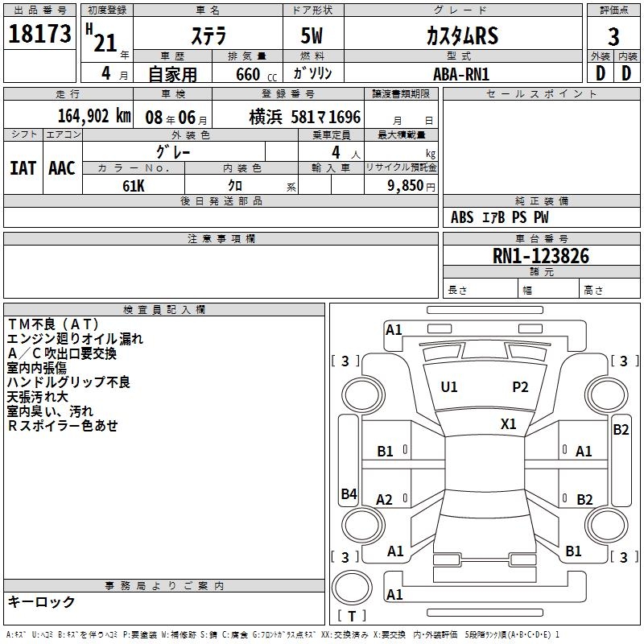Click shift type IAT
Viewport: 644px width, 644px height.
[x=23, y=168]
